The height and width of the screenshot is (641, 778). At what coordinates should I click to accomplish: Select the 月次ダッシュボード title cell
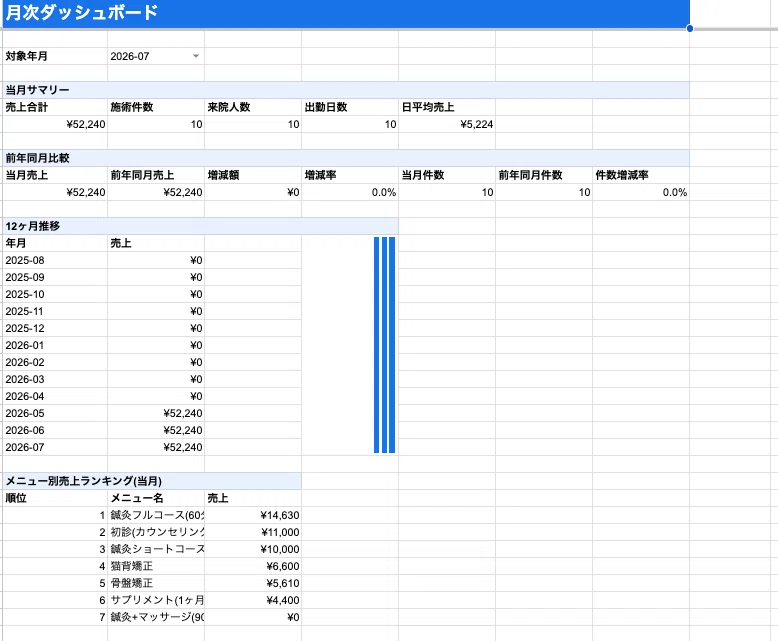tap(346, 13)
